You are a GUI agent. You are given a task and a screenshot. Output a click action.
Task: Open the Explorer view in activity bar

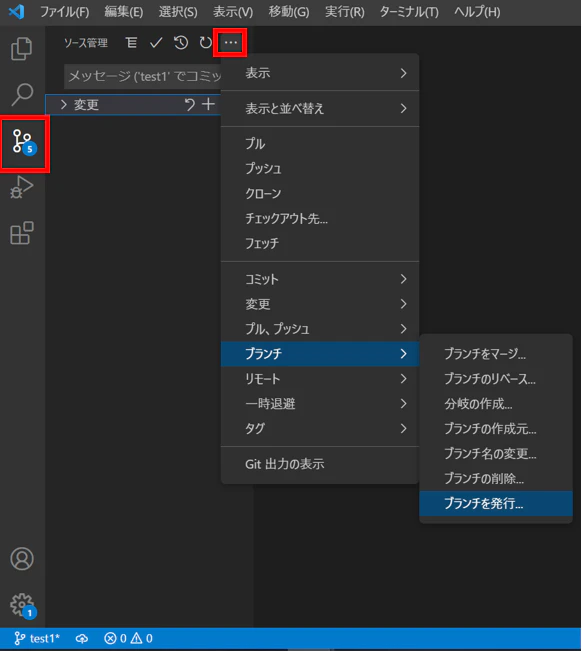point(22,49)
